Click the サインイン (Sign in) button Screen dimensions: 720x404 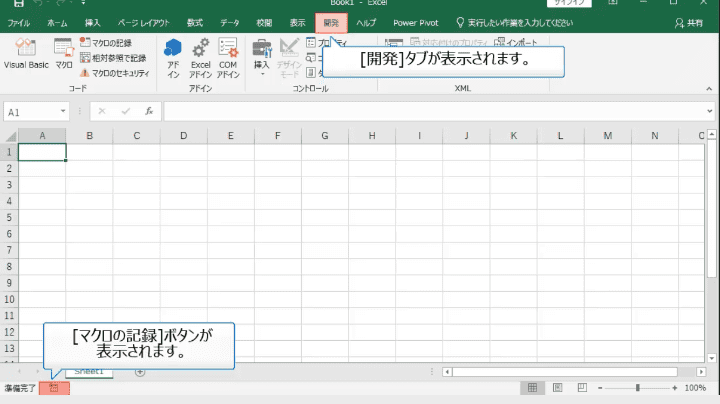point(569,3)
